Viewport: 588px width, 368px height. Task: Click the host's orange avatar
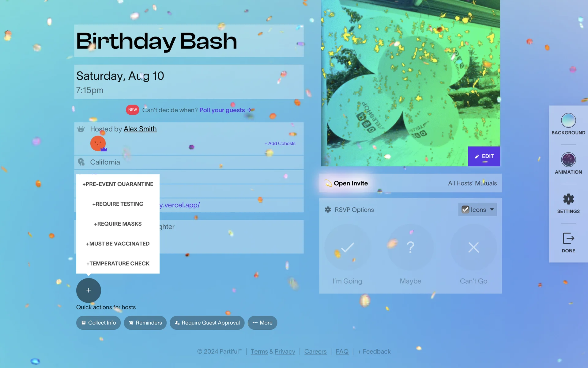pos(98,144)
